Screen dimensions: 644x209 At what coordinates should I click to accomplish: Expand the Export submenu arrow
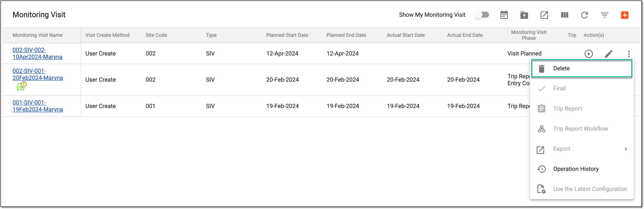coord(626,149)
